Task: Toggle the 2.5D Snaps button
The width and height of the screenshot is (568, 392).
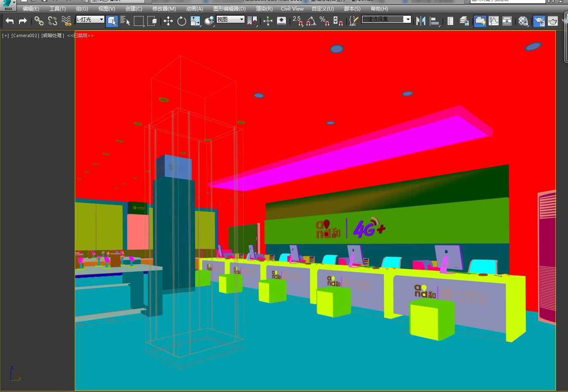Action: click(298, 21)
